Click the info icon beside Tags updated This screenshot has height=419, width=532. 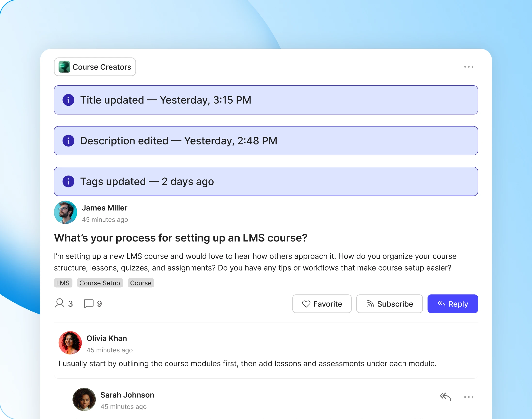68,181
